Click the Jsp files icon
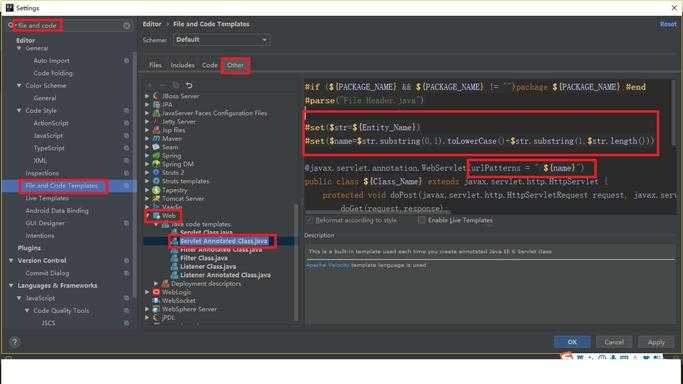683x384 pixels. [156, 130]
